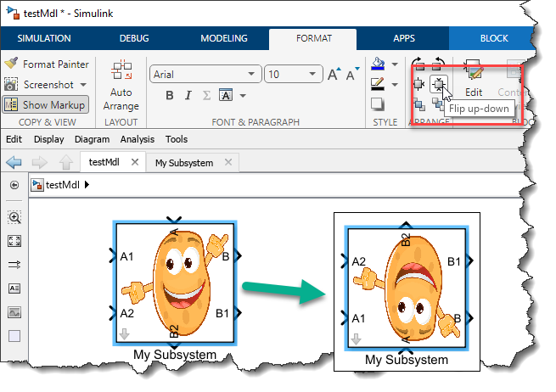Open the Diagram menu
Screen dimensions: 556x392
click(x=92, y=139)
